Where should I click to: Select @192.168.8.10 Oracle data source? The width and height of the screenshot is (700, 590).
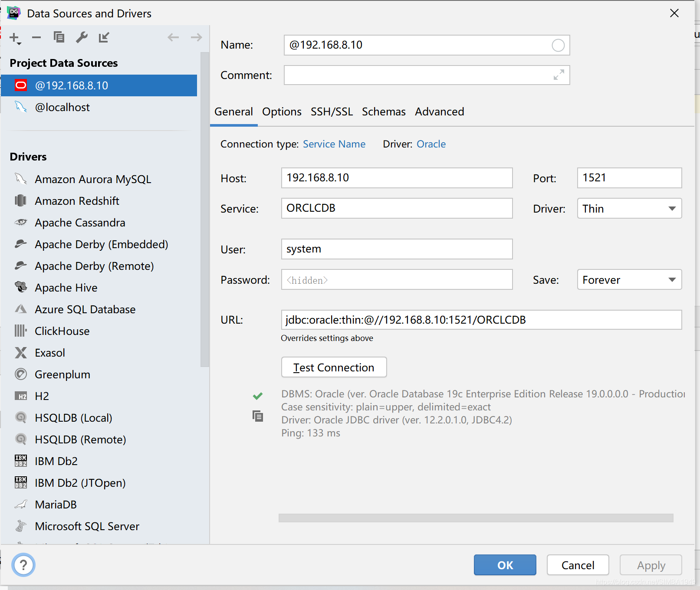pyautogui.click(x=99, y=85)
